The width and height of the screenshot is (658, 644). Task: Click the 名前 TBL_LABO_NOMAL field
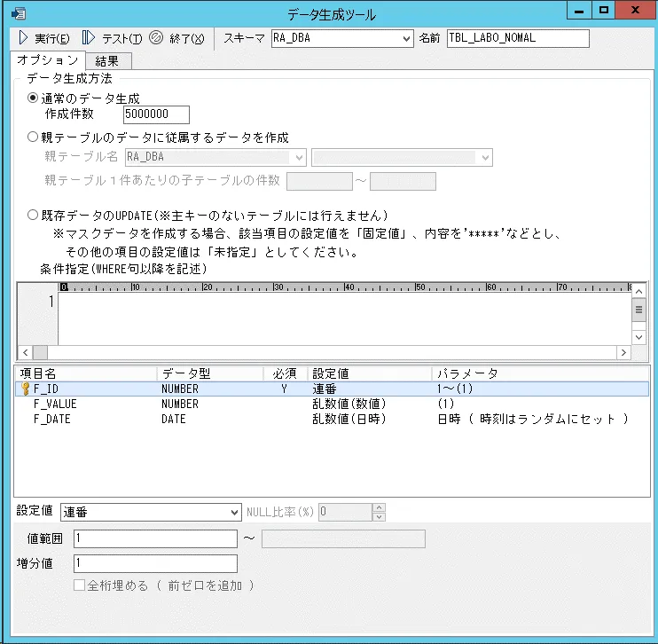point(518,39)
